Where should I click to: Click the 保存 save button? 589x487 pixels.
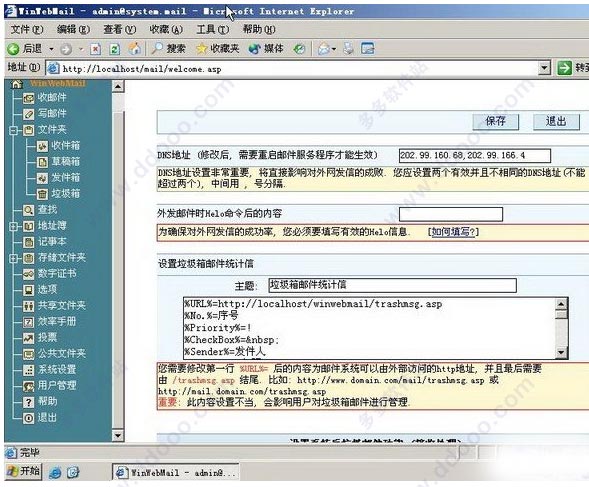pos(495,121)
